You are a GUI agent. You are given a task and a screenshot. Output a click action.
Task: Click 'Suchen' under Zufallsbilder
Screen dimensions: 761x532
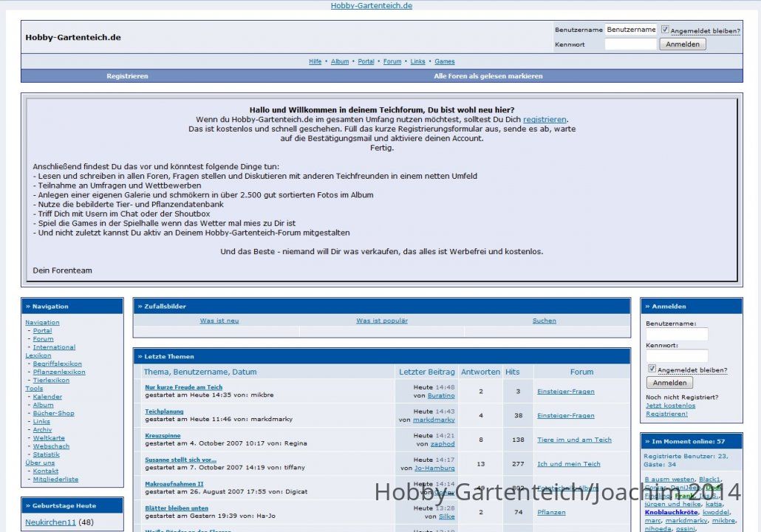(x=544, y=321)
